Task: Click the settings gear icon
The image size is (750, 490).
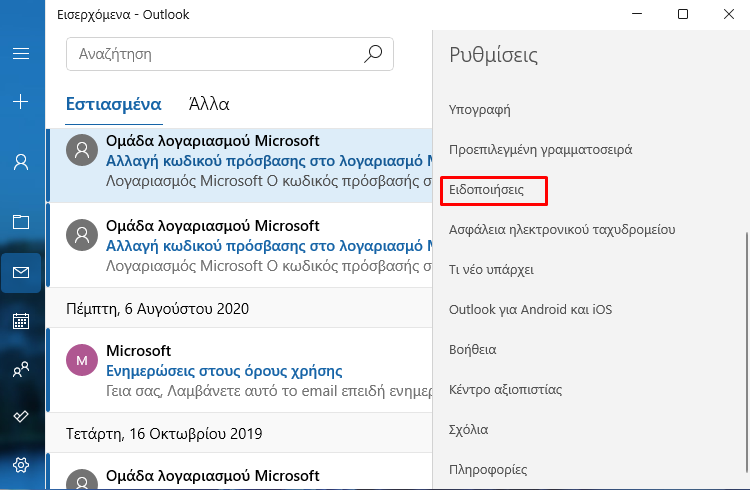Action: [21, 465]
